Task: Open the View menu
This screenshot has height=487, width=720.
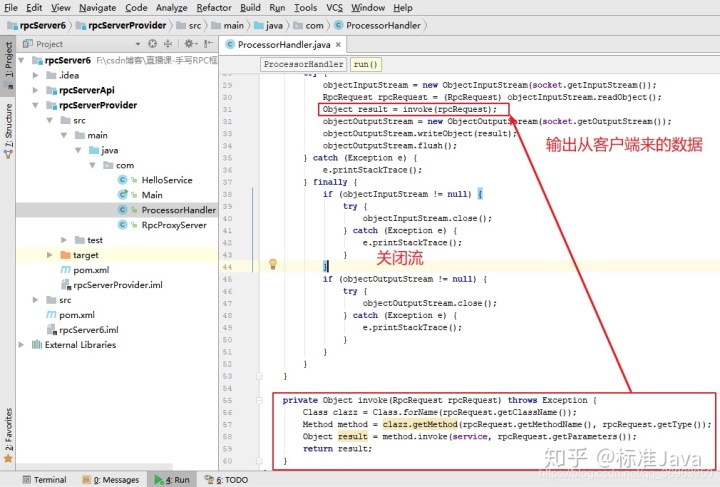Action: coord(61,8)
